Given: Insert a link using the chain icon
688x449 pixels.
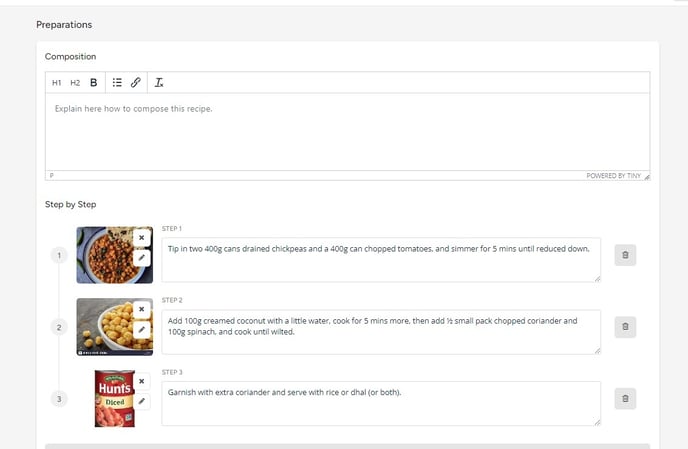Looking at the screenshot, I should pos(136,83).
